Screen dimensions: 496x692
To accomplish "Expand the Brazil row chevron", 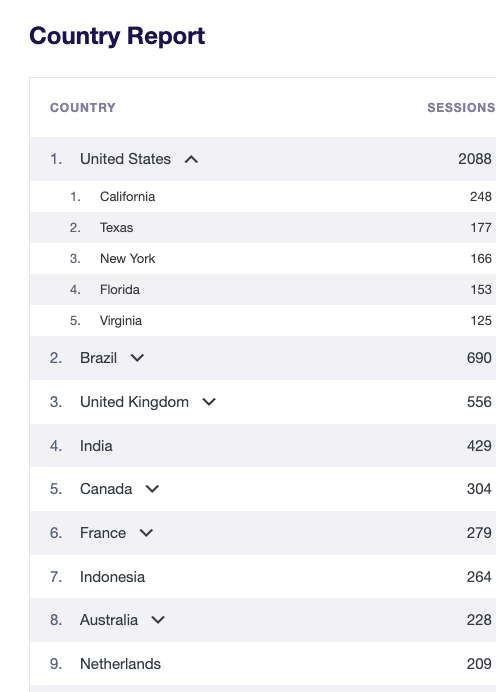I will click(x=137, y=358).
